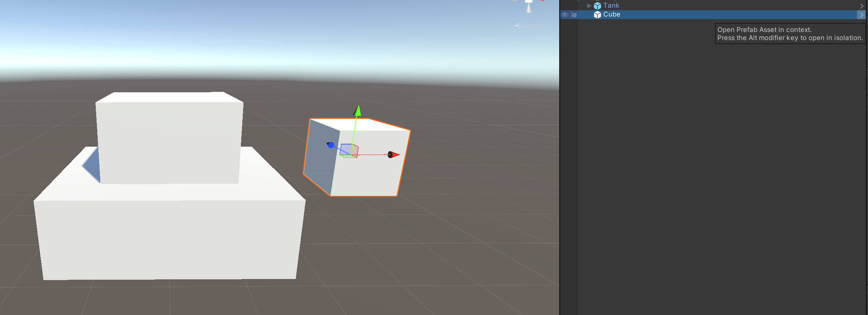Viewport: 868px width, 315px height.
Task: Grab the red X-axis move arrow
Action: coord(394,155)
